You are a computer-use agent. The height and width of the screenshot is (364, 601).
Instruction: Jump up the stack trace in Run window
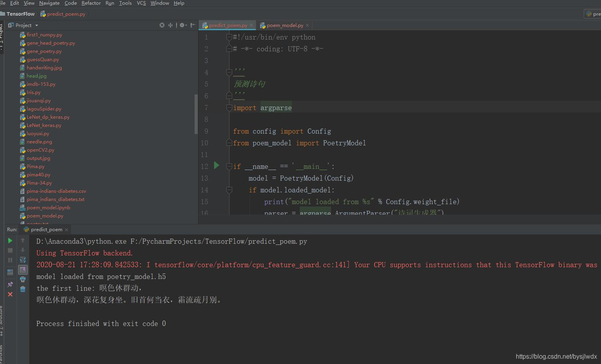point(23,241)
